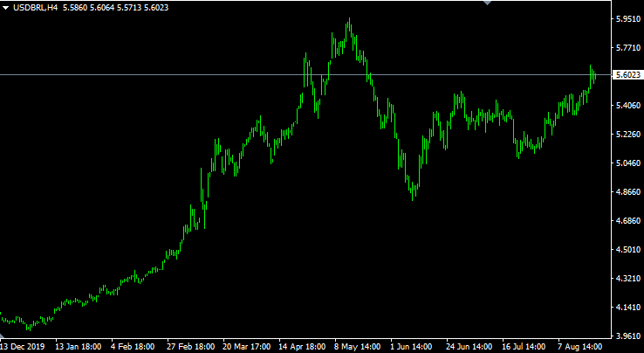
Task: Click the 8 May 14:00 time label
Action: [357, 346]
